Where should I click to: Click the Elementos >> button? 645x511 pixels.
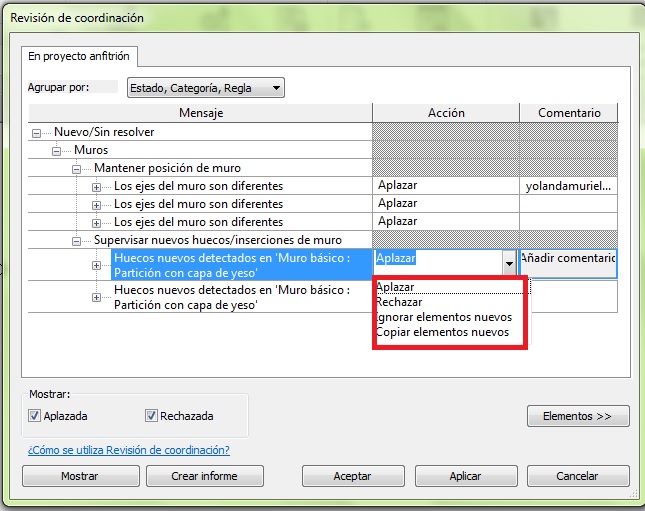pyautogui.click(x=577, y=416)
